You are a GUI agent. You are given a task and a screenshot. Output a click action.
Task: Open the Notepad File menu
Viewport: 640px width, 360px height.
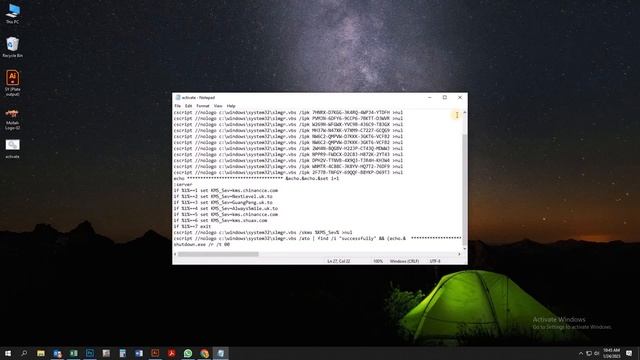pyautogui.click(x=178, y=106)
